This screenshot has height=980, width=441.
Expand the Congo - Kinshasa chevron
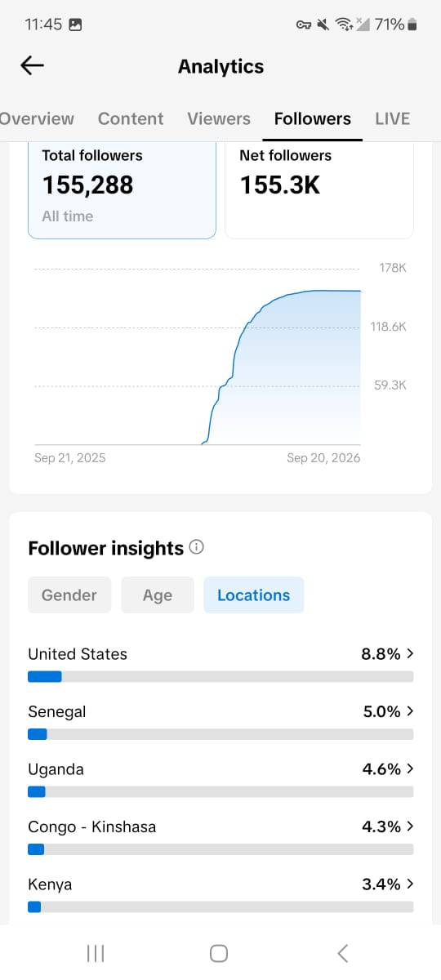410,826
